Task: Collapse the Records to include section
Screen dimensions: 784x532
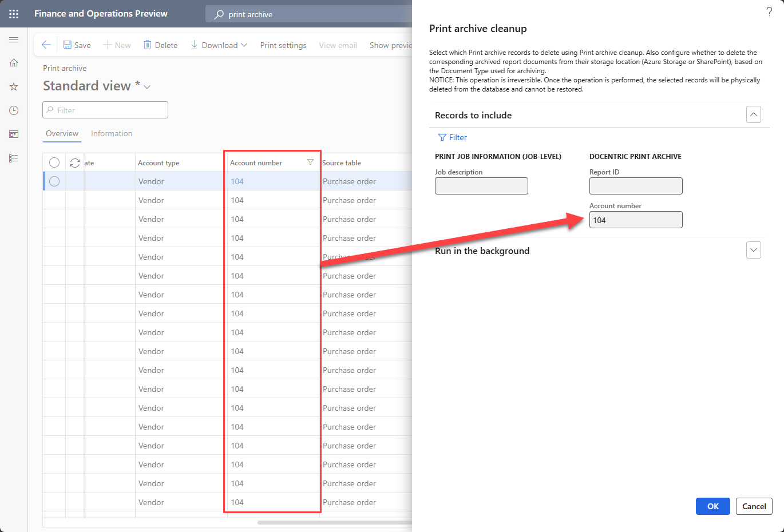Action: tap(754, 115)
